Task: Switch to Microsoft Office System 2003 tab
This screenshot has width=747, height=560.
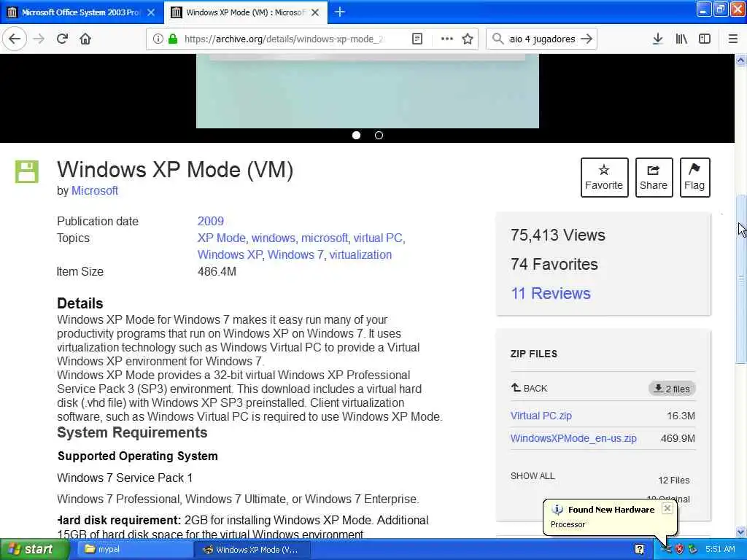Action: [x=82, y=12]
